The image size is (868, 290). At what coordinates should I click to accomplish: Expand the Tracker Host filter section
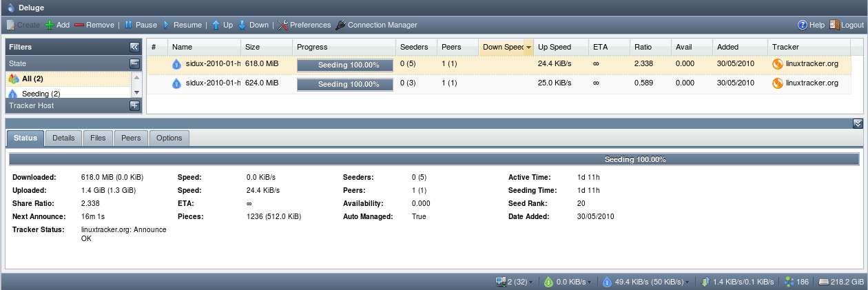[134, 106]
